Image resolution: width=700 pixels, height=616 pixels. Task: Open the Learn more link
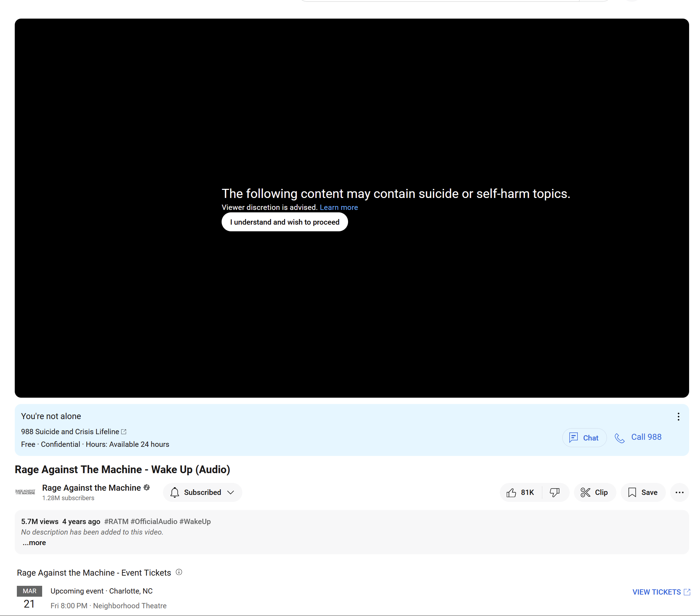pos(339,207)
